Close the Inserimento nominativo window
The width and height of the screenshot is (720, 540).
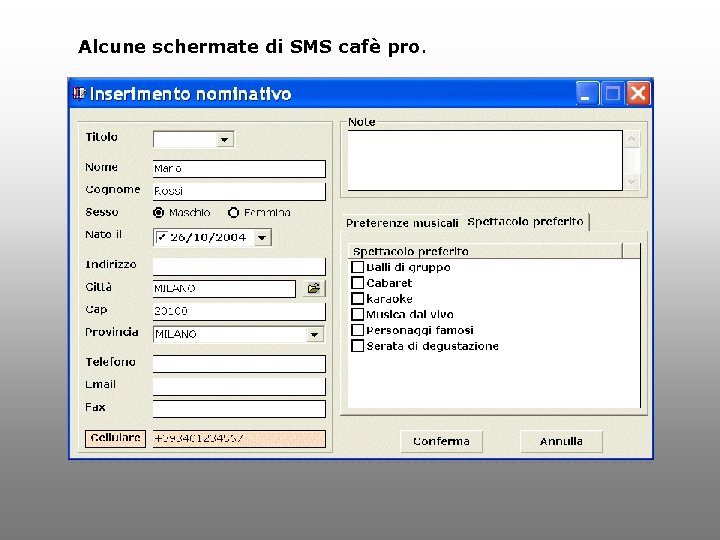pyautogui.click(x=638, y=94)
